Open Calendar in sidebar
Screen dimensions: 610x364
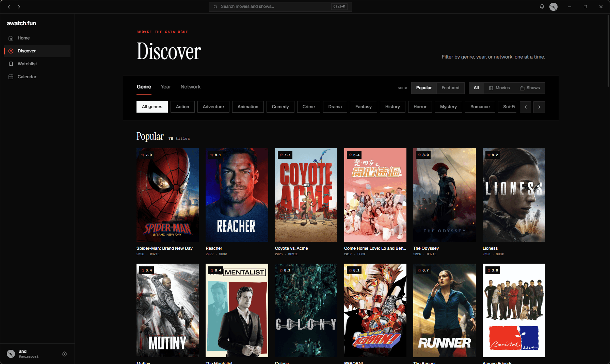[x=37, y=77]
